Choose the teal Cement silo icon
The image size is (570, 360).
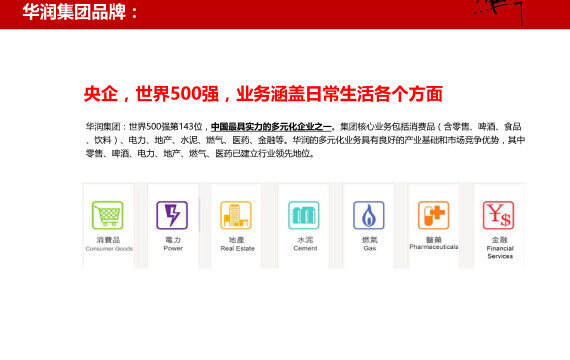click(x=304, y=215)
